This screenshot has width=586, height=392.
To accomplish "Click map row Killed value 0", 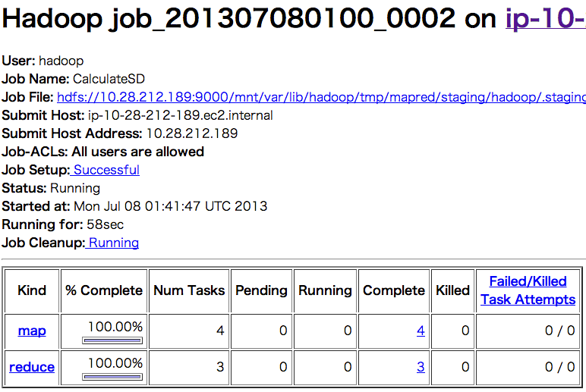I will click(x=465, y=331).
